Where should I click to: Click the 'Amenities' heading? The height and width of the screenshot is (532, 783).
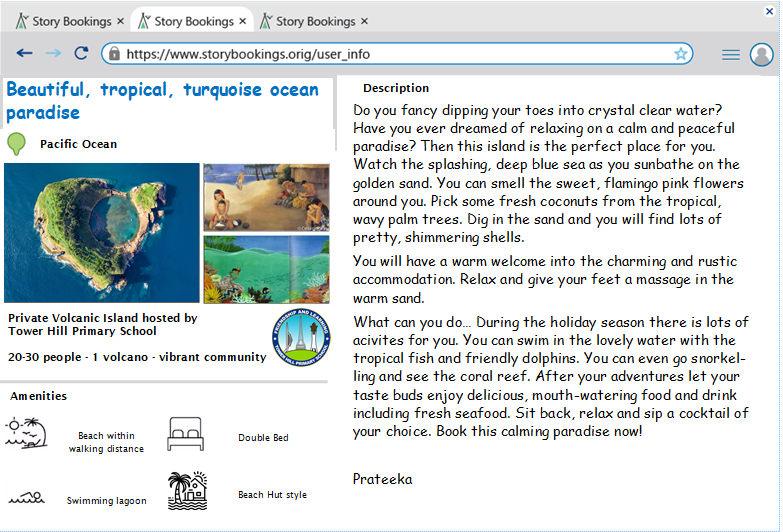click(x=38, y=396)
